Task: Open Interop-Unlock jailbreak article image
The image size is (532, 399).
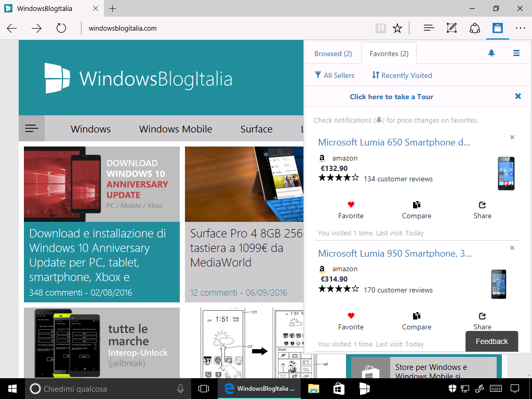Action: 101,343
